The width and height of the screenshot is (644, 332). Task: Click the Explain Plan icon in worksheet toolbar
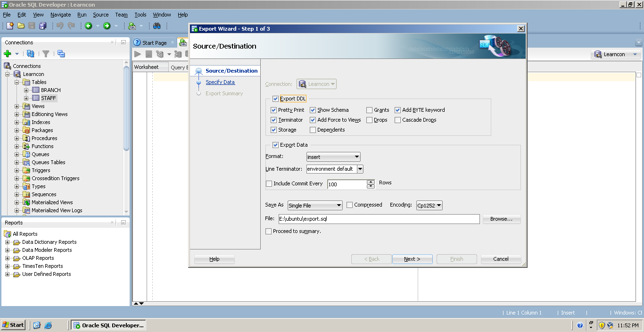coord(160,54)
